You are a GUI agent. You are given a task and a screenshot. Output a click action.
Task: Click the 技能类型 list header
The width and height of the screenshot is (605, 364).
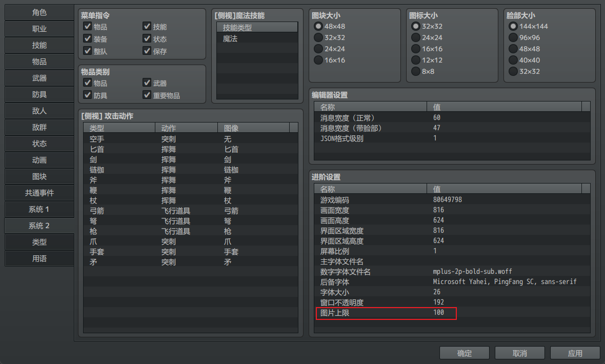click(x=257, y=28)
